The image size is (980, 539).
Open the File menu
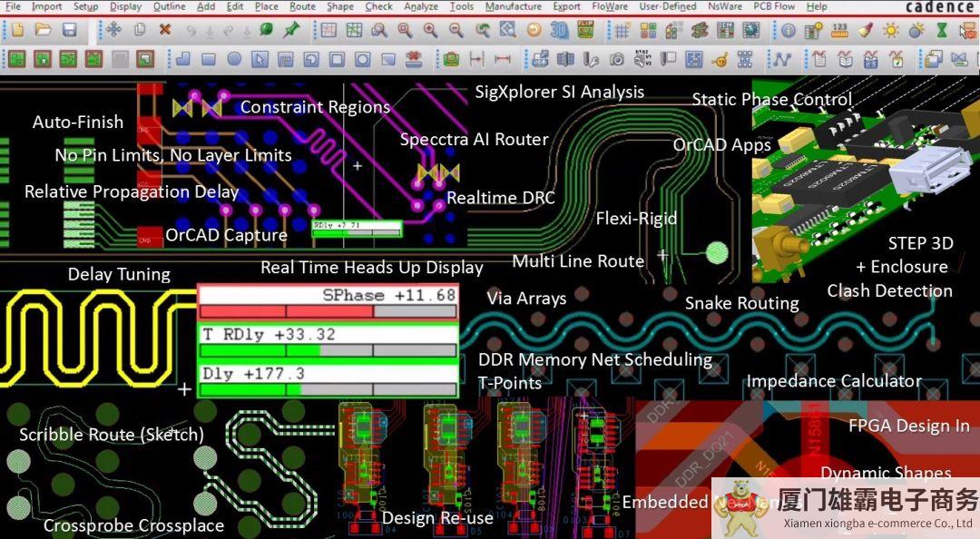(13, 6)
